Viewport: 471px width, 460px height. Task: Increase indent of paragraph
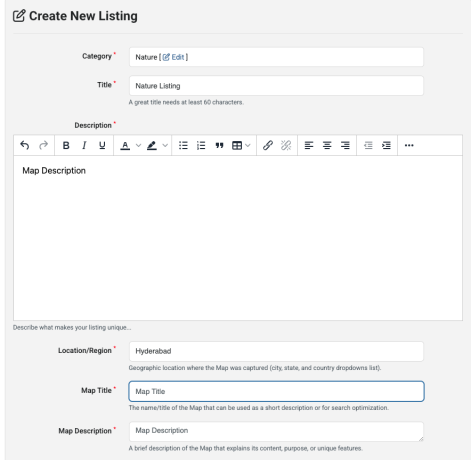[386, 145]
